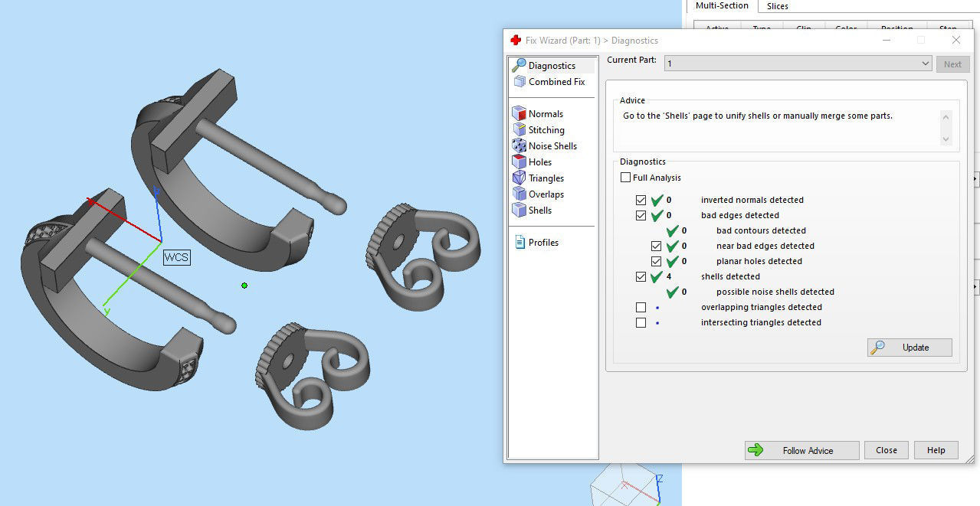
Task: Click the Update button
Action: click(910, 348)
